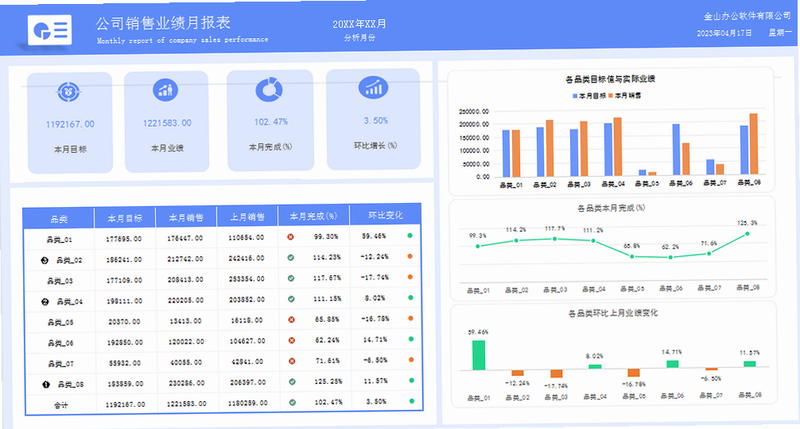800x429 pixels.
Task: Click the 品类_05 row label in the table
Action: [60, 322]
